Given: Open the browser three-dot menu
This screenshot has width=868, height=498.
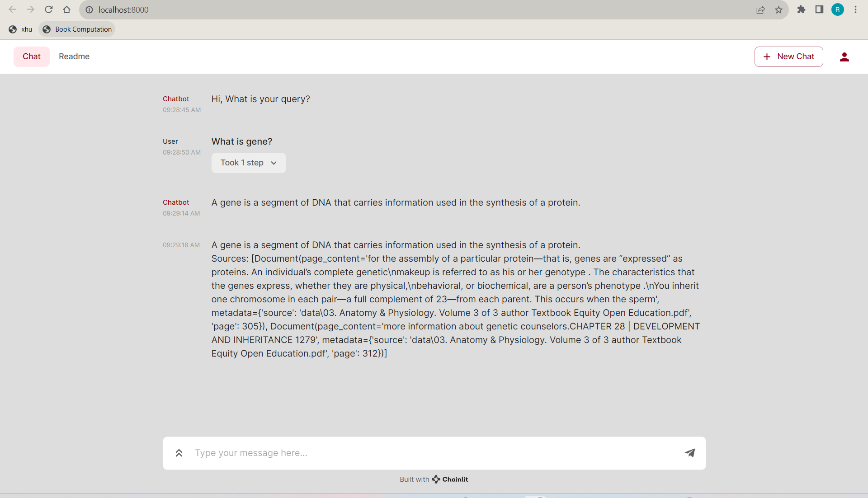Looking at the screenshot, I should 855,9.
